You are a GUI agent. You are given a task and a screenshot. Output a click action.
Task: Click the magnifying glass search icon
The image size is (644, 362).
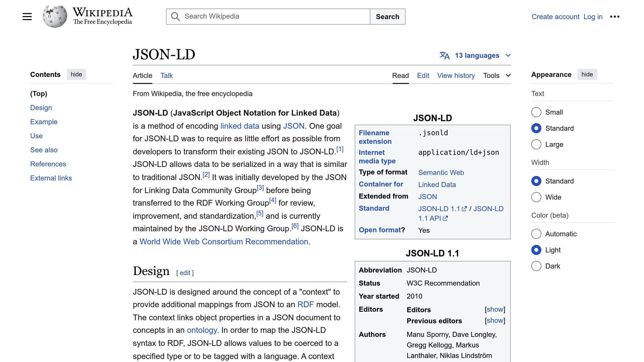tap(175, 17)
